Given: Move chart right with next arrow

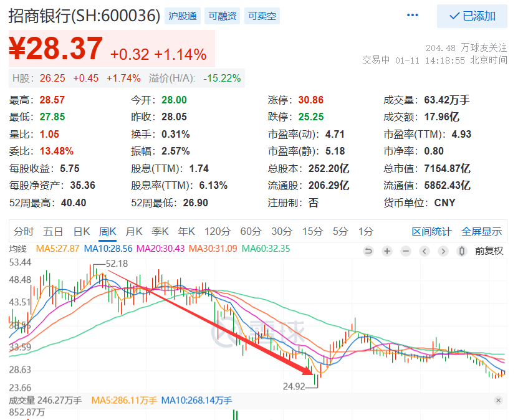Looking at the screenshot, I should pos(443,251).
